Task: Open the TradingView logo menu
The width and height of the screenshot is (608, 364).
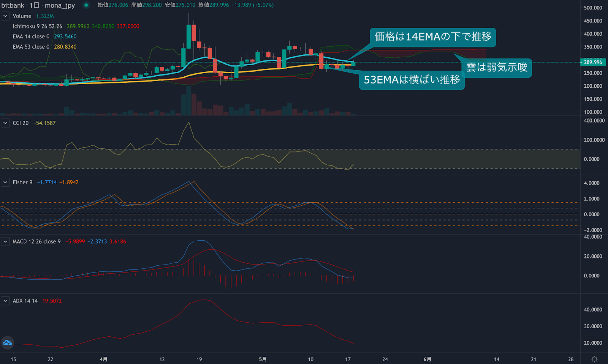Action: coord(7,343)
